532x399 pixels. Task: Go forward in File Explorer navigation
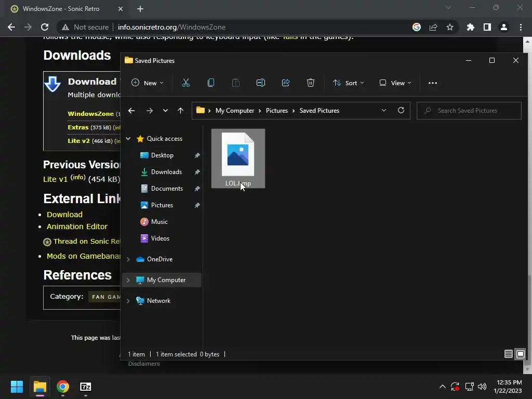149,111
